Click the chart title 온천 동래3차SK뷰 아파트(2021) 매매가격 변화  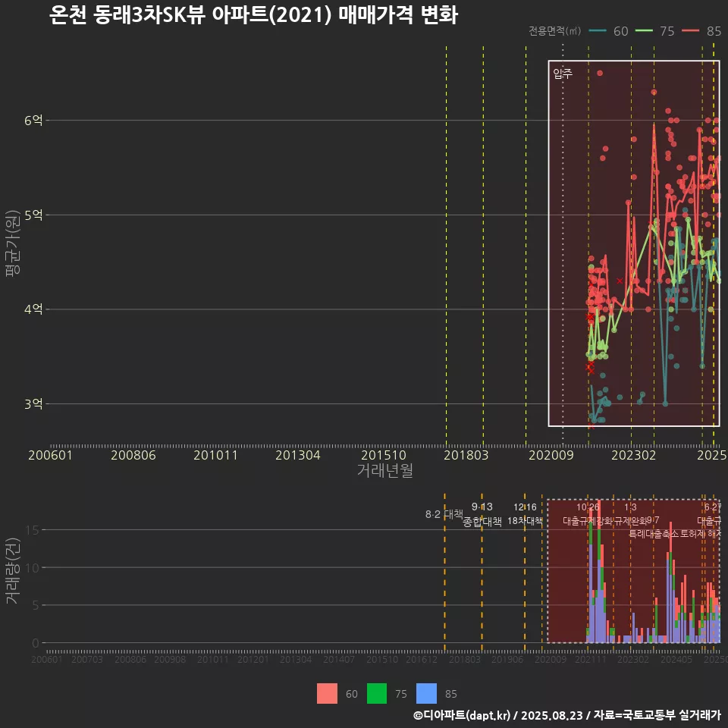point(253,15)
